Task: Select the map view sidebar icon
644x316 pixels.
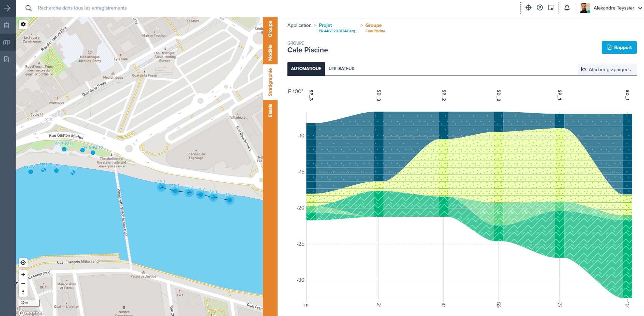Action: [6, 43]
